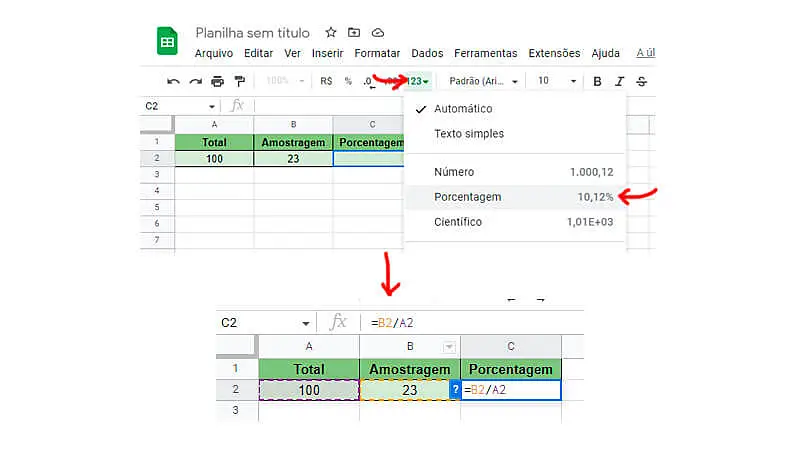Click cell A2 with 100 in lower sheet
800x450 pixels.
point(309,390)
